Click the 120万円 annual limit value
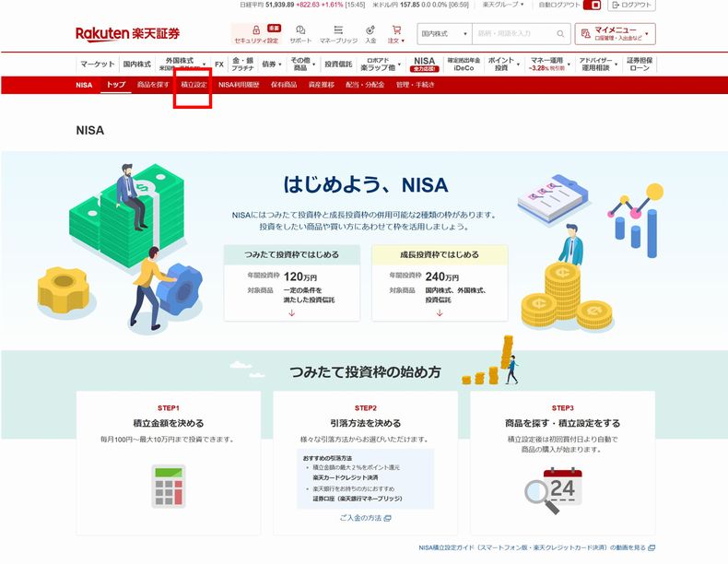Viewport: 728px width, 564px height. (x=300, y=276)
